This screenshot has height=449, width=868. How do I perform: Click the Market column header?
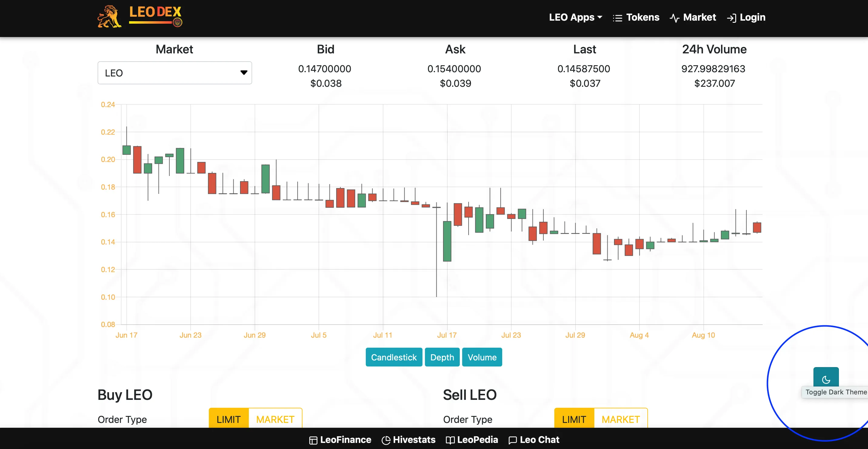[174, 49]
